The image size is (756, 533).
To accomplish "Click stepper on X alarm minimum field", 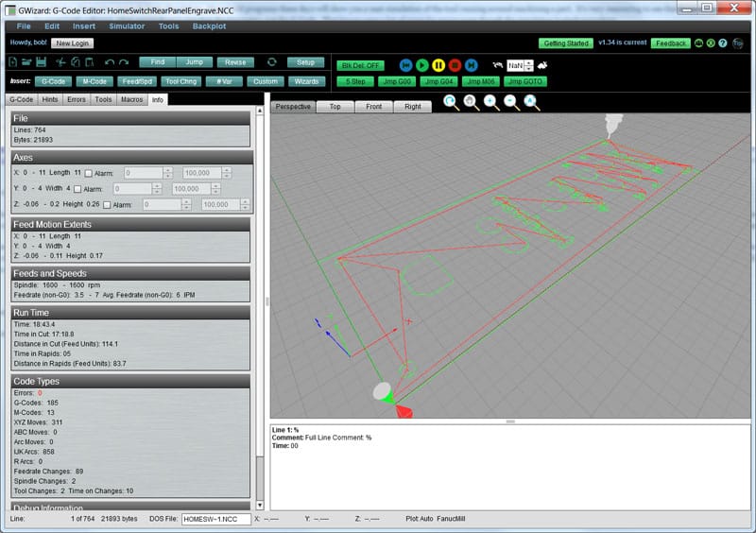I will point(168,173).
